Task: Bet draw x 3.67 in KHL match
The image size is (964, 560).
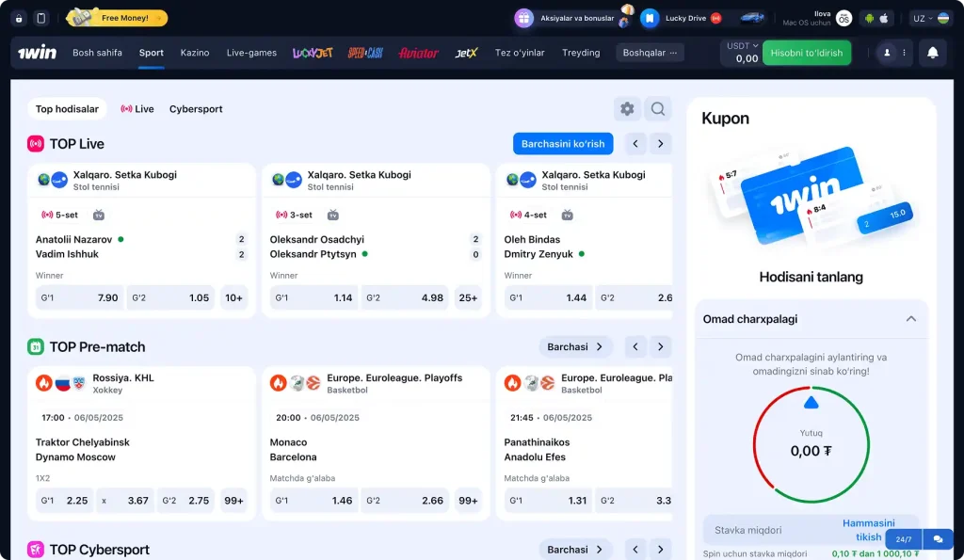Action: pyautogui.click(x=125, y=501)
